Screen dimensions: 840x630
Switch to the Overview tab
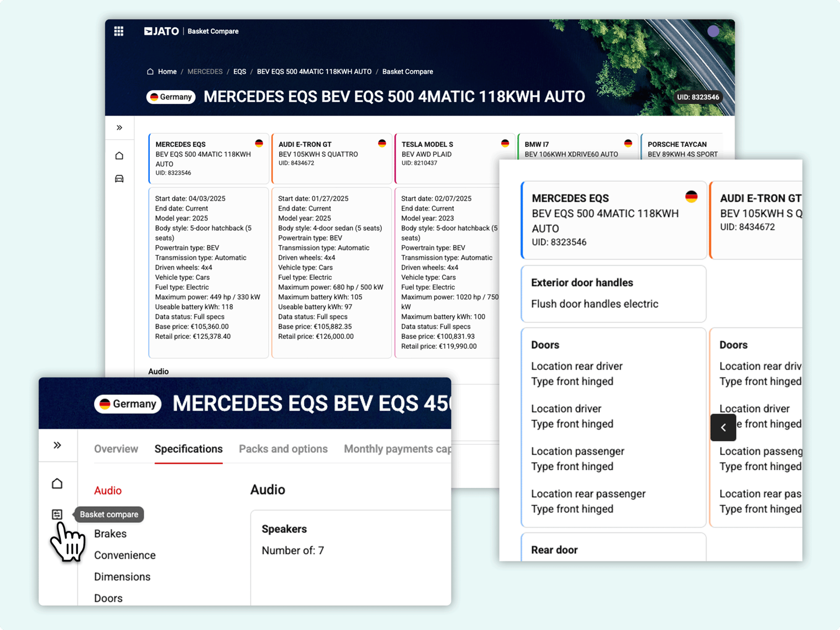116,449
